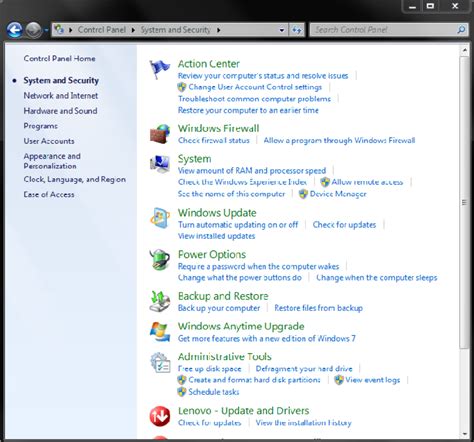Click the forward arrow navigation button
The width and height of the screenshot is (474, 442).
click(x=34, y=30)
